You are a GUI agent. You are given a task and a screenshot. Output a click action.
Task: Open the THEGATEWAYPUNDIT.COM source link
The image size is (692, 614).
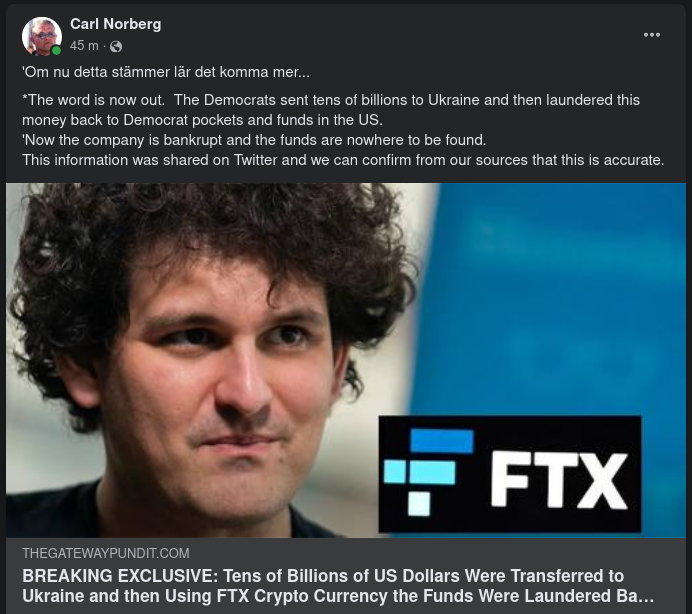click(105, 553)
